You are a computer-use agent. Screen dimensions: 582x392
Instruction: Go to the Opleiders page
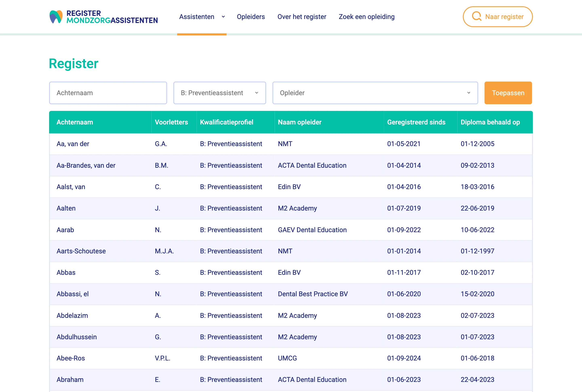251,17
